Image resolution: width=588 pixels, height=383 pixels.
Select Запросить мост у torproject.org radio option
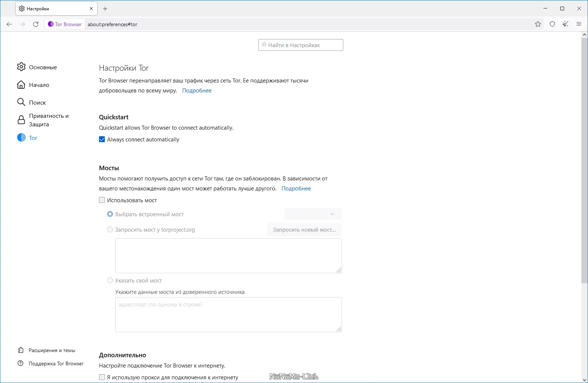[x=110, y=229]
